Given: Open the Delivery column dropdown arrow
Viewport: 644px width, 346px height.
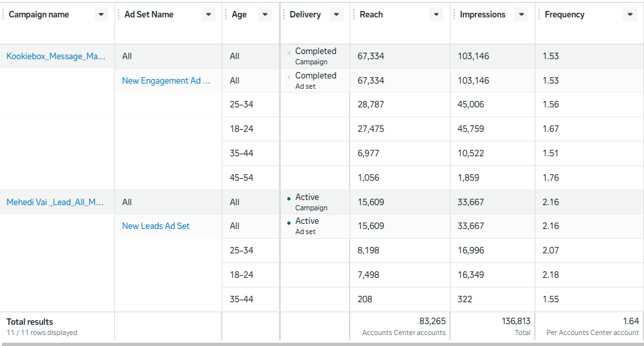Looking at the screenshot, I should tap(336, 15).
